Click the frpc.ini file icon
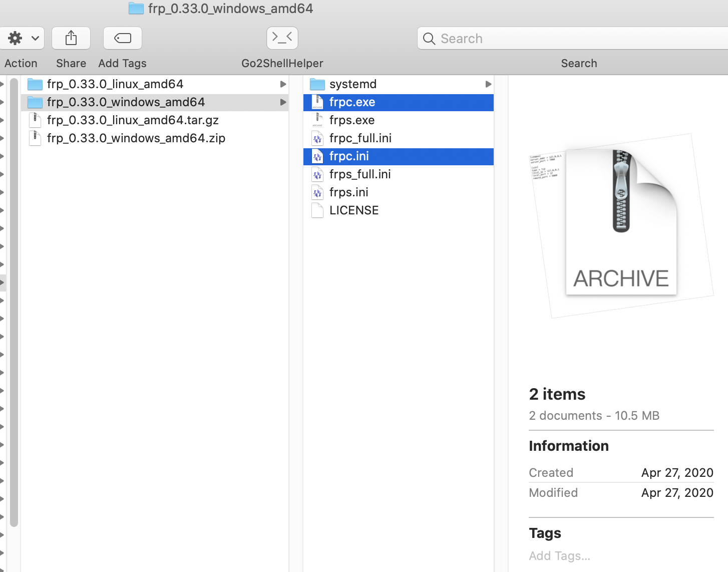Image resolution: width=728 pixels, height=572 pixels. [x=317, y=156]
